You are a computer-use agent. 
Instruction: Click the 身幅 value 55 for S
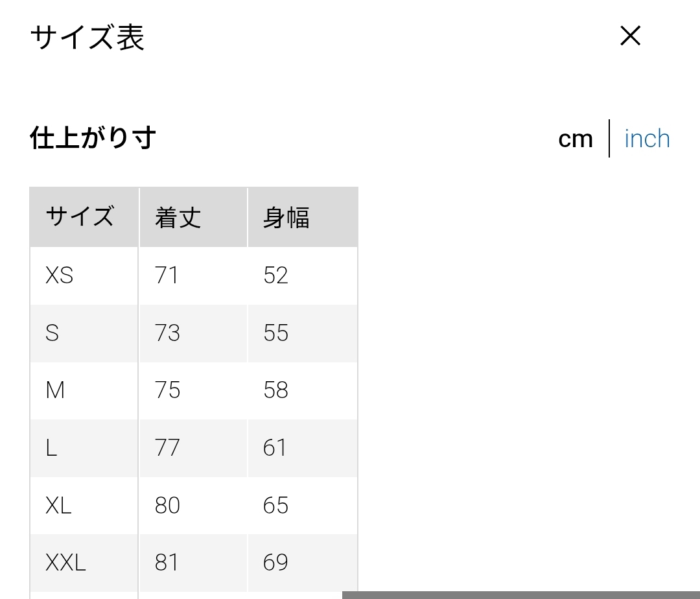(x=275, y=333)
